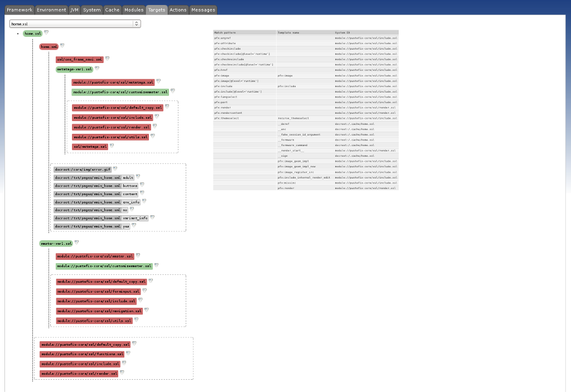The height and width of the screenshot is (392, 571).
Task: Click the details icon beside home.xsl node
Action: pos(46,32)
